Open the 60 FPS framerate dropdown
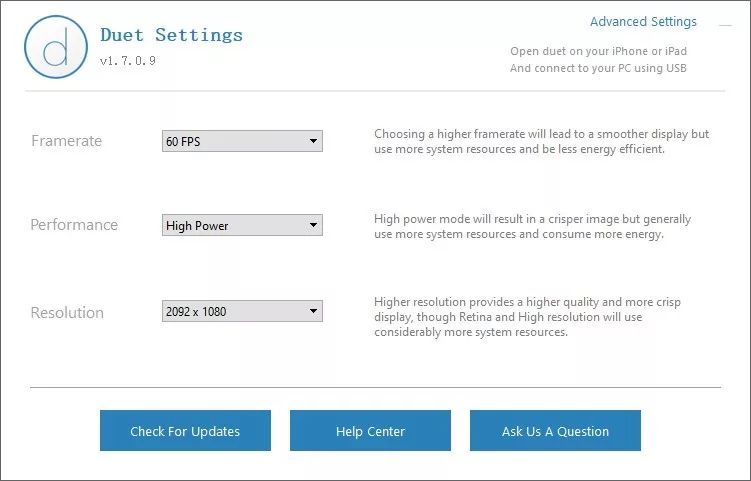This screenshot has width=751, height=481. (x=241, y=142)
